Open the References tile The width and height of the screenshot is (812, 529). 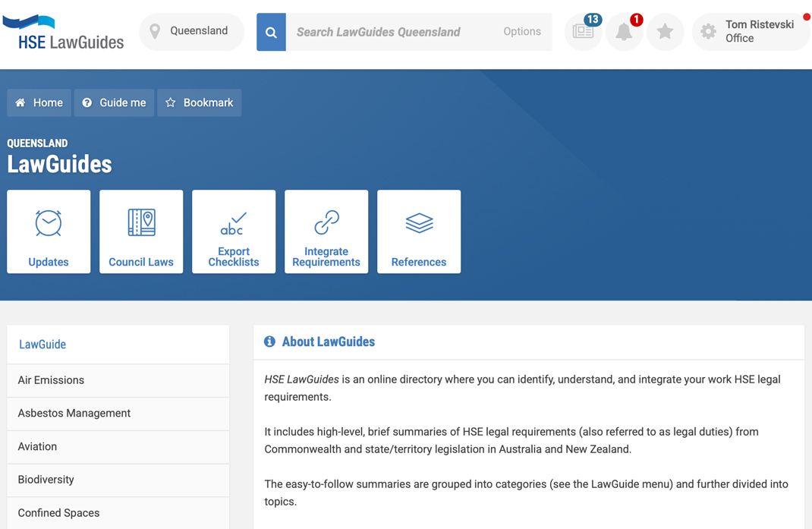pos(419,231)
